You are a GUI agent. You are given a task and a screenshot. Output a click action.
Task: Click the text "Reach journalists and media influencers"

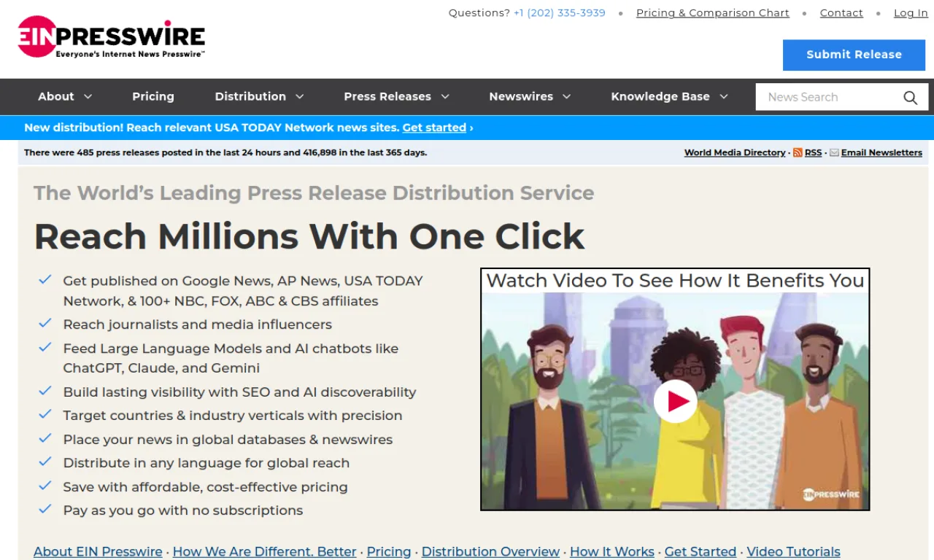click(x=197, y=324)
